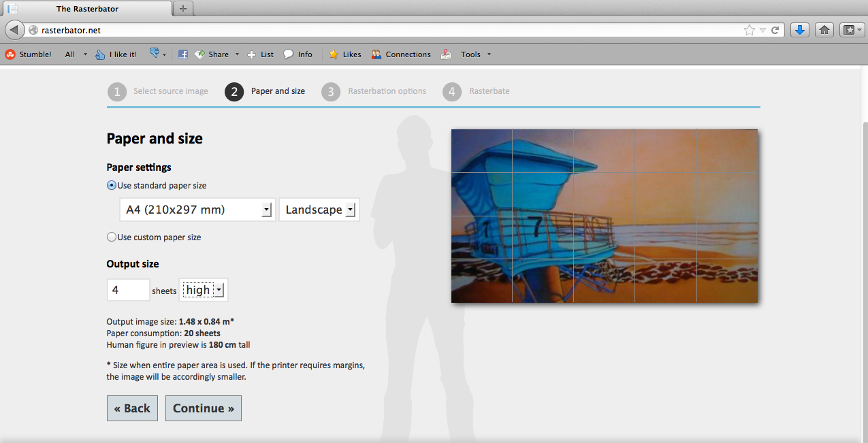Click the Stumble! toolbar button

point(29,54)
